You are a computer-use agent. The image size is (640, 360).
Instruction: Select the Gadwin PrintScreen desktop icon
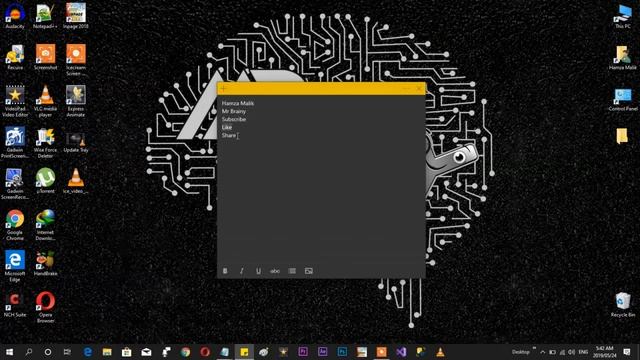[15, 142]
